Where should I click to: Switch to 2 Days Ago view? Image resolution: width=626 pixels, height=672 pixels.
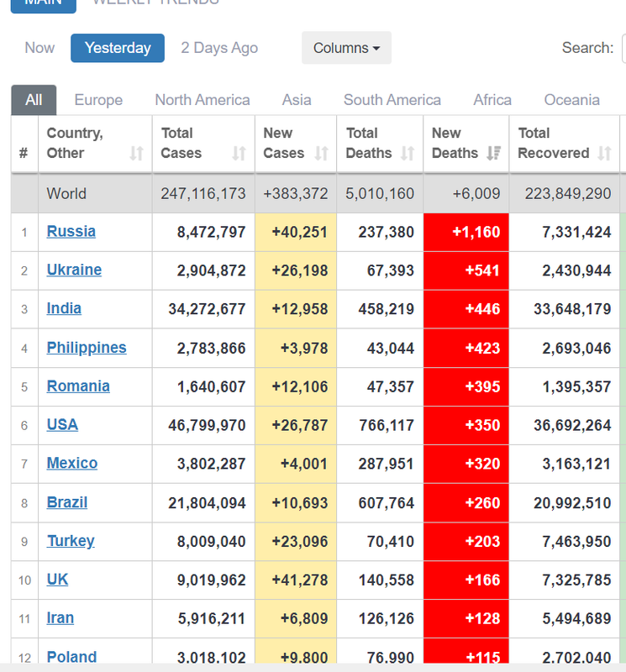[219, 48]
